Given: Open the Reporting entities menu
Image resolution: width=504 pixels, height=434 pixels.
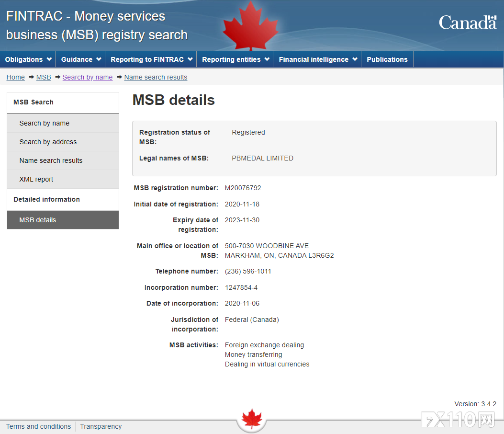Looking at the screenshot, I should pyautogui.click(x=235, y=59).
